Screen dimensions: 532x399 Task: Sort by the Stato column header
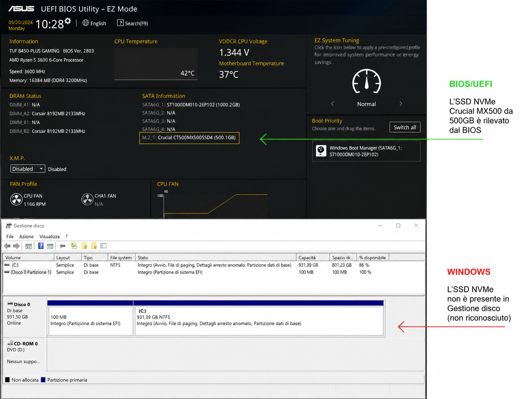[216, 258]
